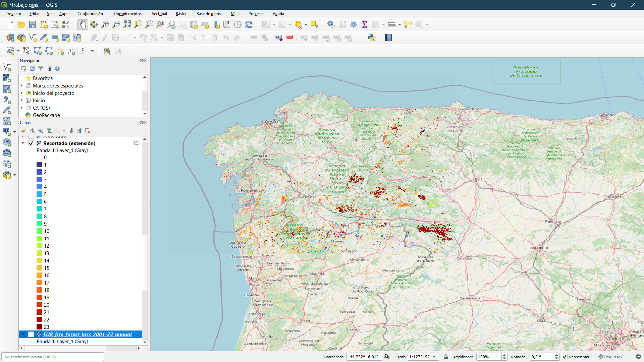Collapse the Recortado (extensión) layer legend

coord(23,143)
